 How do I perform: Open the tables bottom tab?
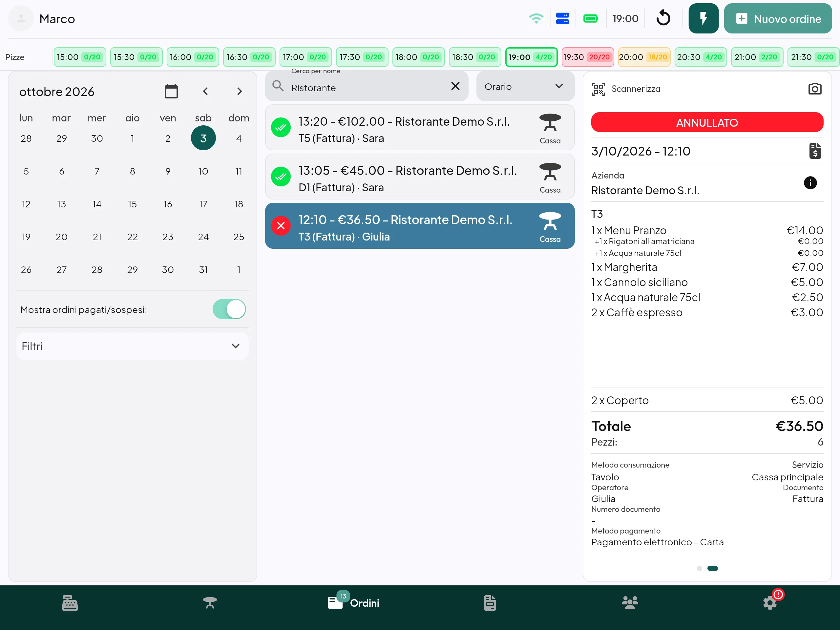click(x=210, y=603)
